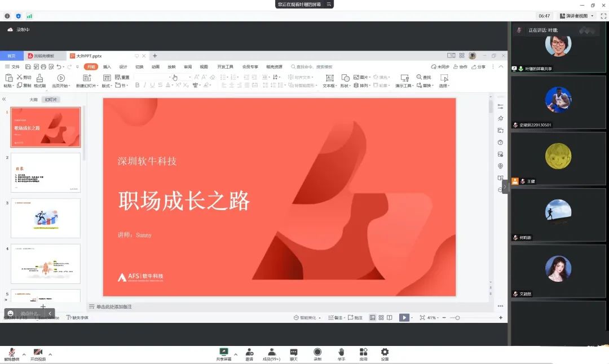The height and width of the screenshot is (364, 609).
Task: Switch to the 插入 ribbon tab
Action: 107,66
